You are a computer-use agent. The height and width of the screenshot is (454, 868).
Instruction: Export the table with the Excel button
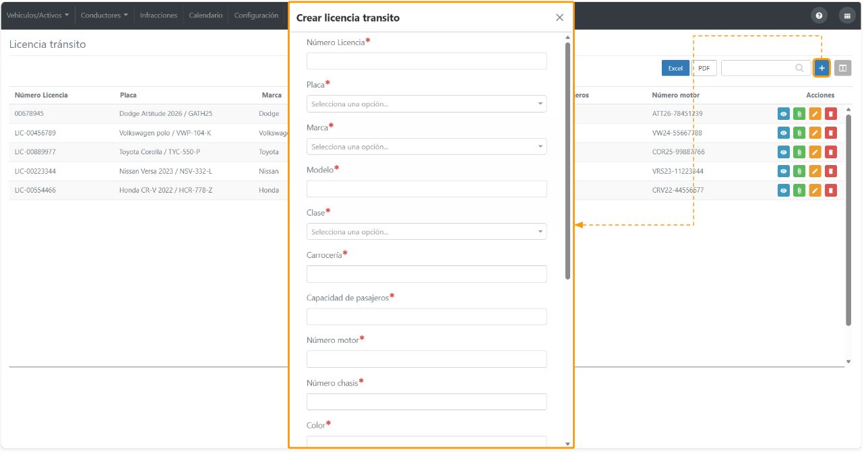(x=675, y=68)
